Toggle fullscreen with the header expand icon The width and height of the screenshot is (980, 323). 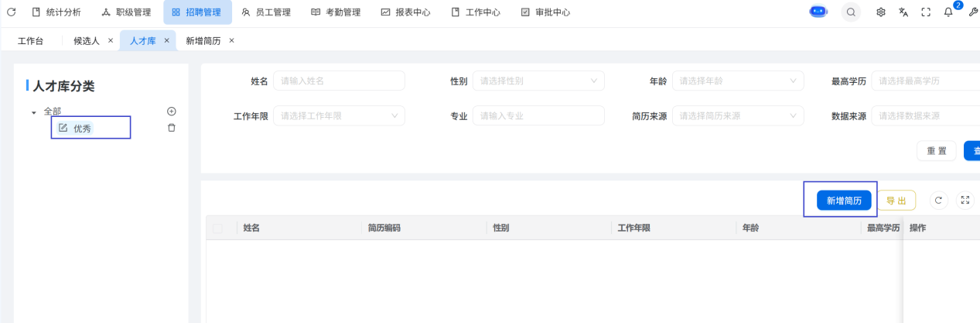[925, 12]
